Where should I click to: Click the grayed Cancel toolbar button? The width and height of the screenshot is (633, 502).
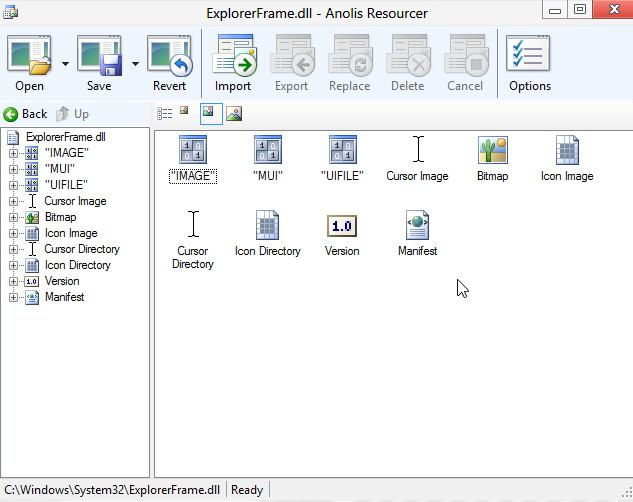pos(465,64)
